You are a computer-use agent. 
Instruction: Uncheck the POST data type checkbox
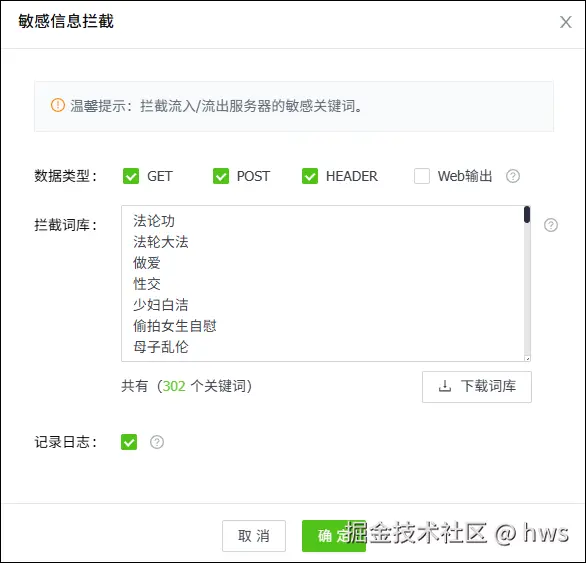[221, 176]
